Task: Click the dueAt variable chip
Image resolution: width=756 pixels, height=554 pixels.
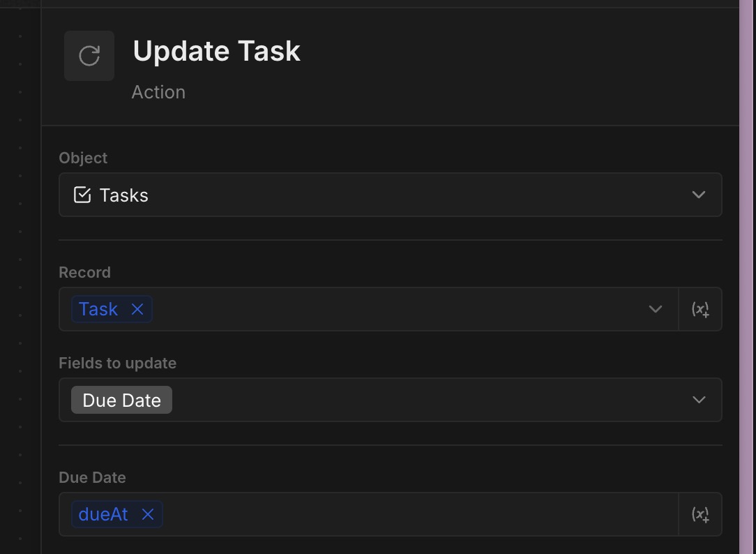Action: [103, 514]
